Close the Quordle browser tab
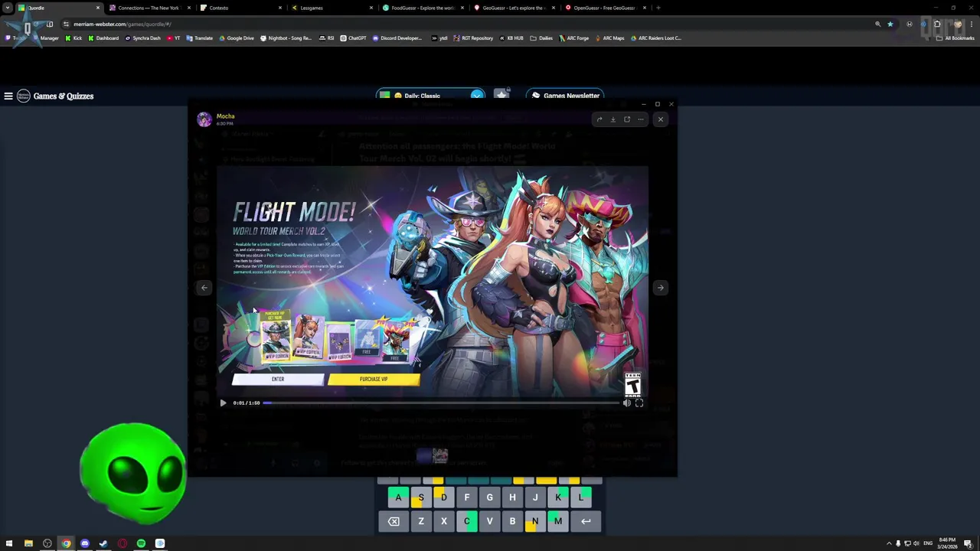 point(97,8)
